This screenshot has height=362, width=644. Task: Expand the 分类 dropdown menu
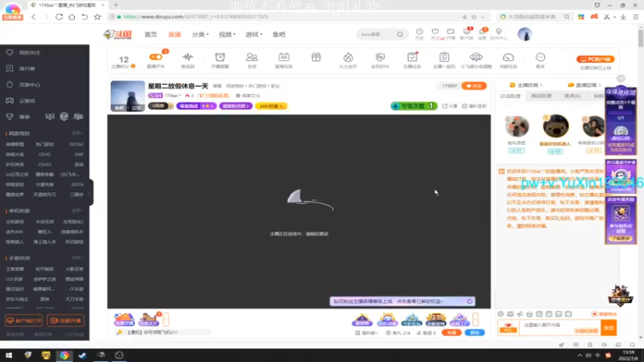click(x=200, y=35)
